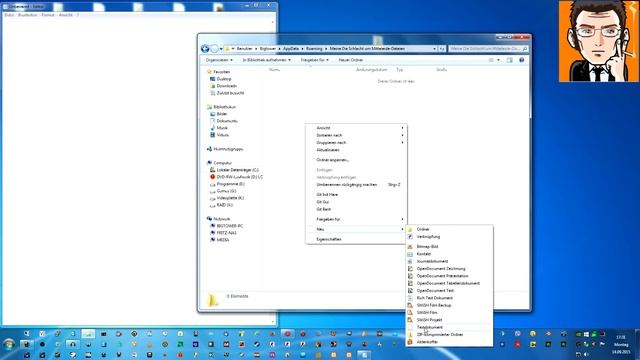
Task: Select Zuletzt besucht under Favoriten
Action: coord(230,93)
